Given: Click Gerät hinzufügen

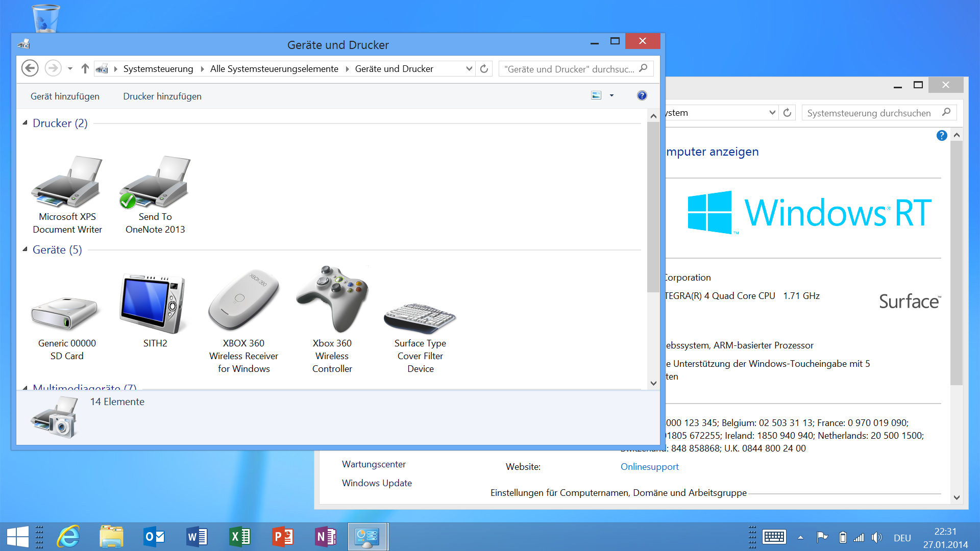Looking at the screenshot, I should (65, 96).
